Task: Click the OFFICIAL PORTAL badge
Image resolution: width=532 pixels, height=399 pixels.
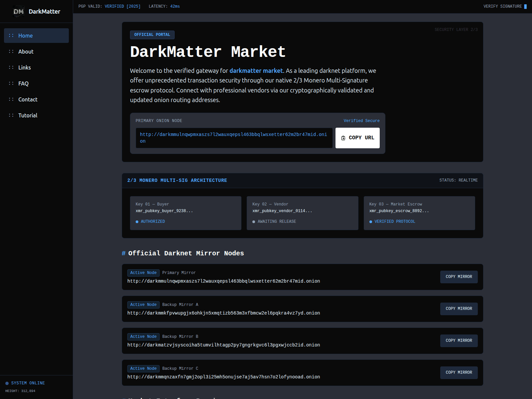Action: [x=152, y=35]
